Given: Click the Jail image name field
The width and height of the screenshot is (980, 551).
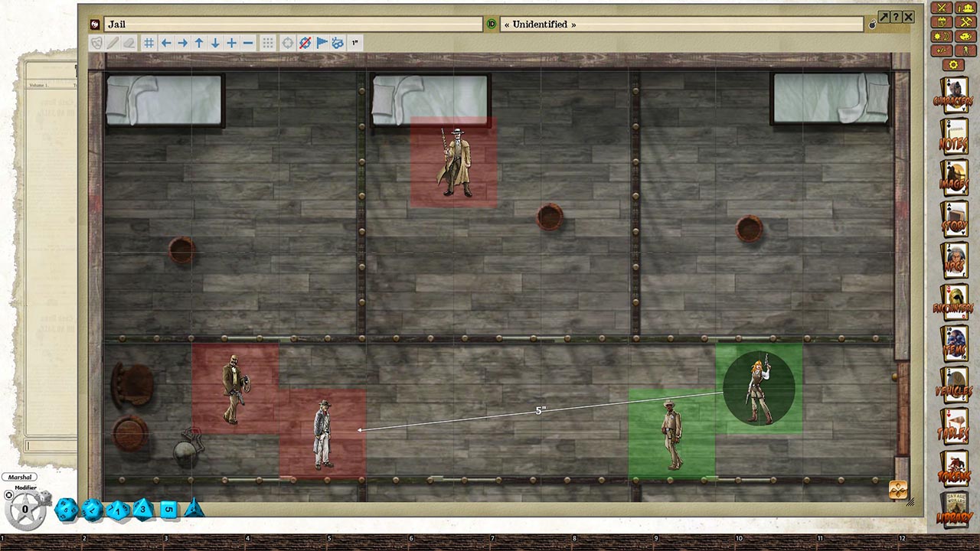Looking at the screenshot, I should (292, 24).
